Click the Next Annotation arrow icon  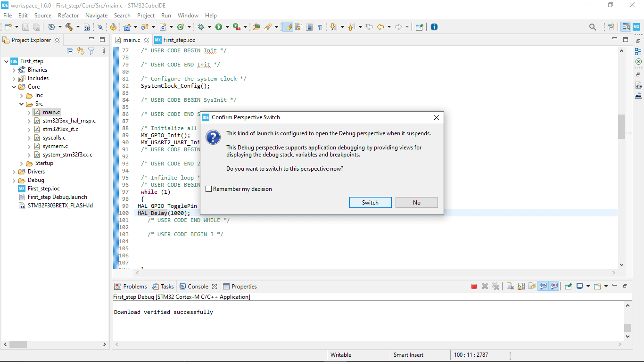(334, 27)
